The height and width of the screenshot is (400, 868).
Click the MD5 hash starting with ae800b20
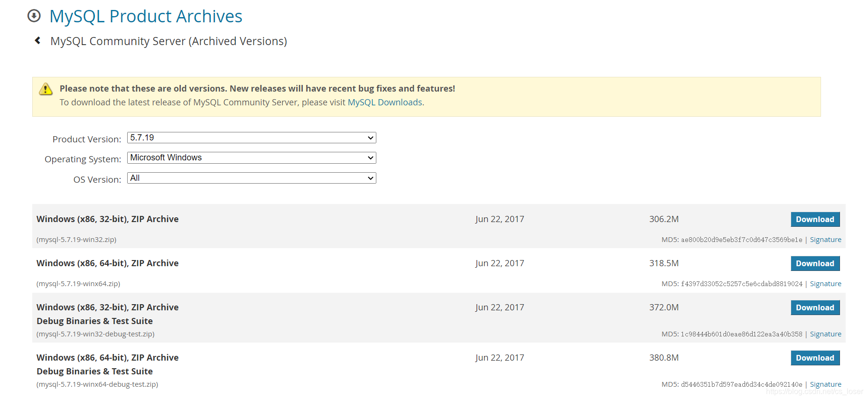coord(741,240)
